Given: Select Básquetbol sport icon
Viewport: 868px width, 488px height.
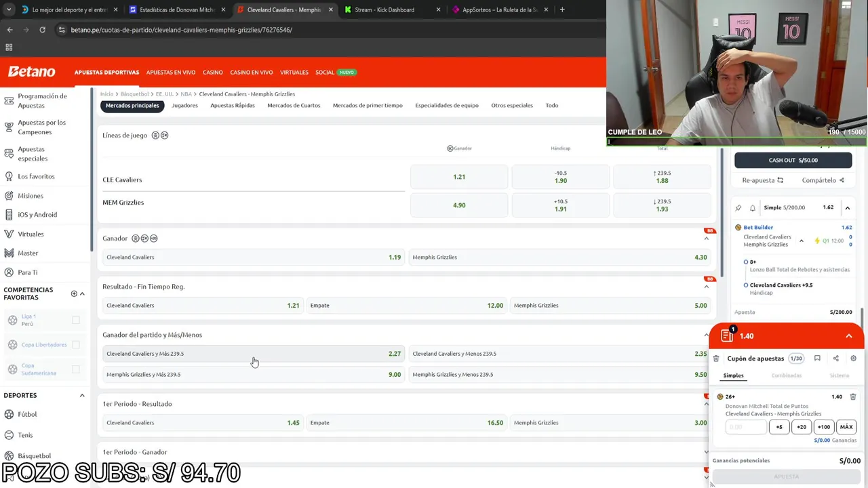Looking at the screenshot, I should [x=9, y=455].
